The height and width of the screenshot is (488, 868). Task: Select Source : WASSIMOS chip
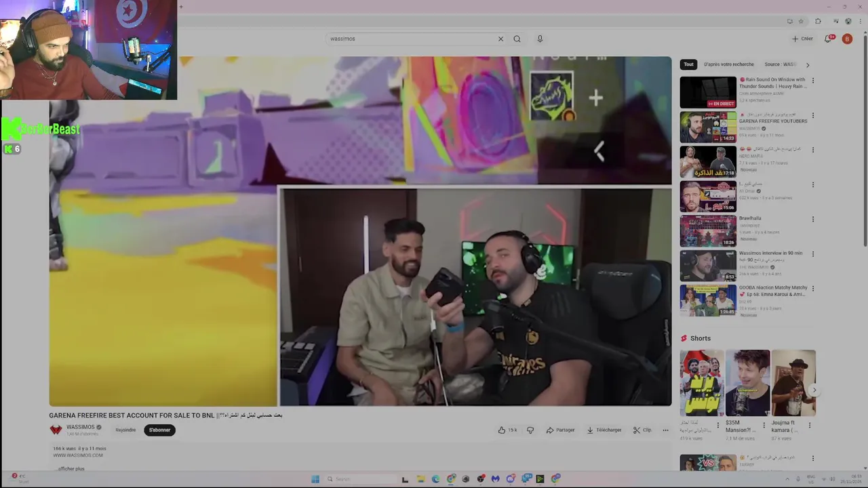click(780, 64)
